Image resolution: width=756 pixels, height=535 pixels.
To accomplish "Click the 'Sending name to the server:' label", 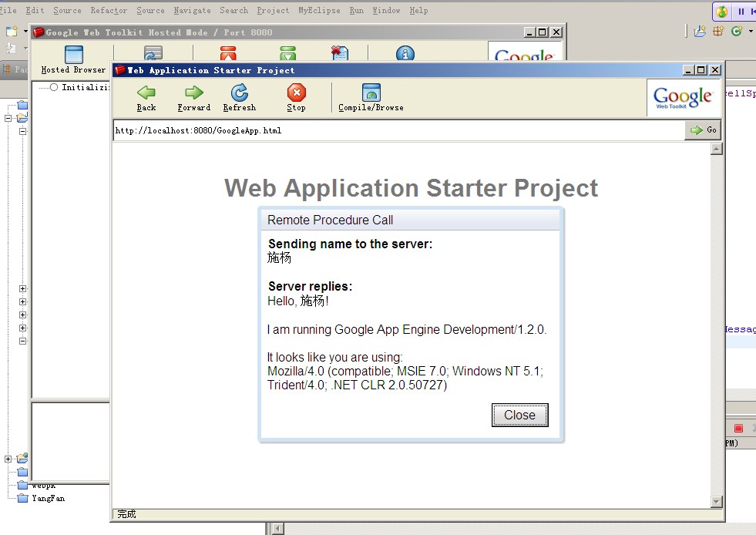I will pos(350,244).
